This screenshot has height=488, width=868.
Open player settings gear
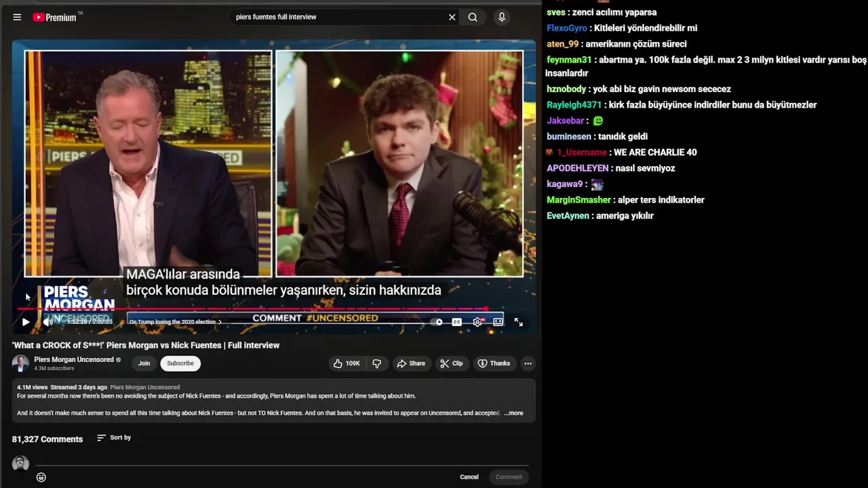point(477,322)
